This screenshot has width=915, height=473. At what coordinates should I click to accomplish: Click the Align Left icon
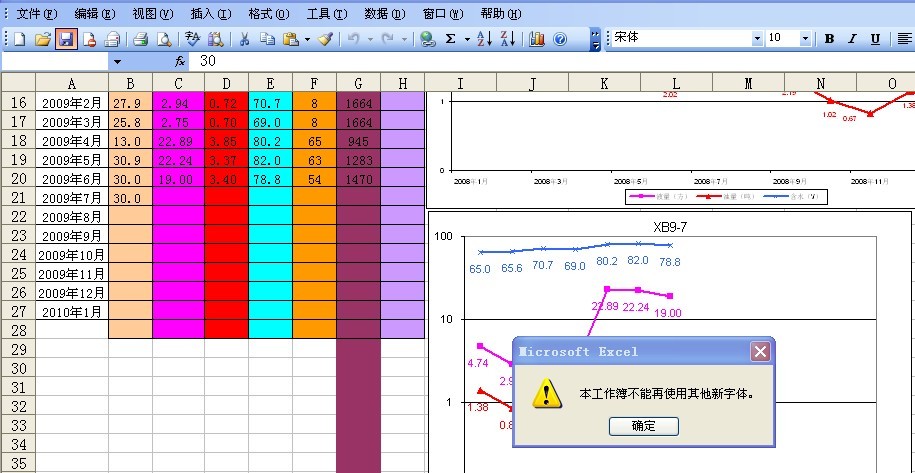click(x=904, y=39)
